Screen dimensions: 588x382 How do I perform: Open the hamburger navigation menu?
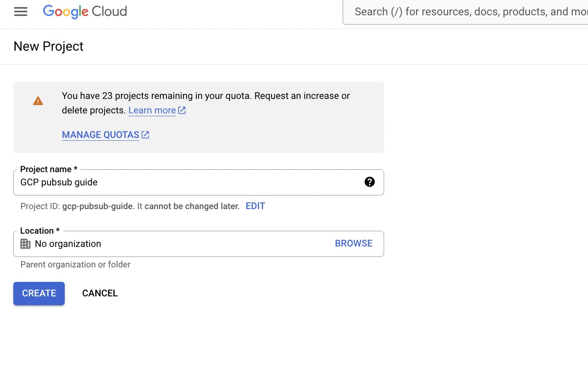(21, 12)
